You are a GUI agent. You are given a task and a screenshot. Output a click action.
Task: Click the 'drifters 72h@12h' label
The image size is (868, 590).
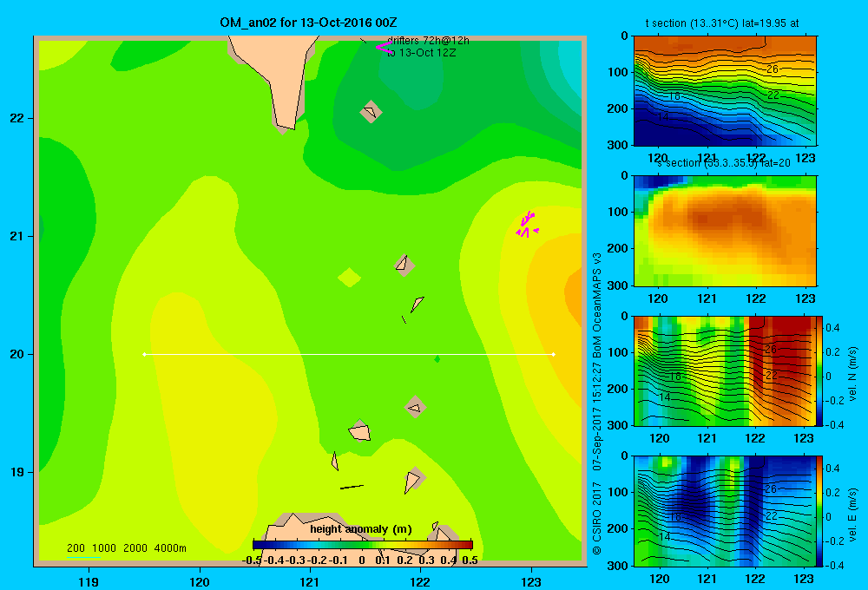(428, 41)
